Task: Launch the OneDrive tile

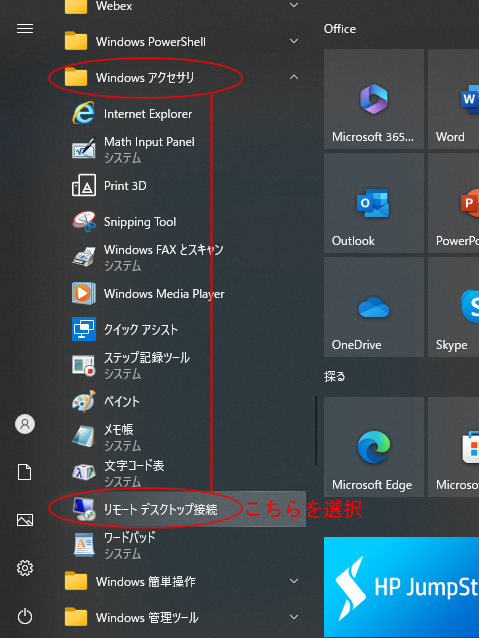Action: [x=374, y=307]
